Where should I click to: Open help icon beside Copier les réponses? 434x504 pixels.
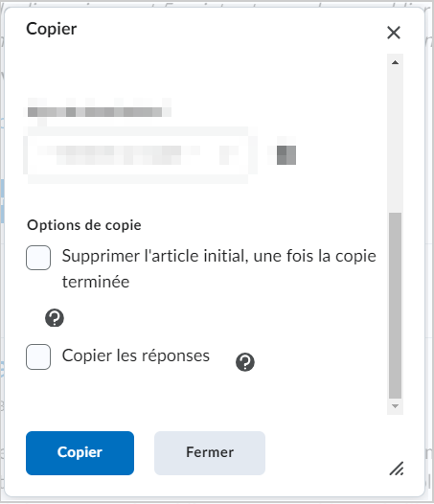click(x=245, y=362)
